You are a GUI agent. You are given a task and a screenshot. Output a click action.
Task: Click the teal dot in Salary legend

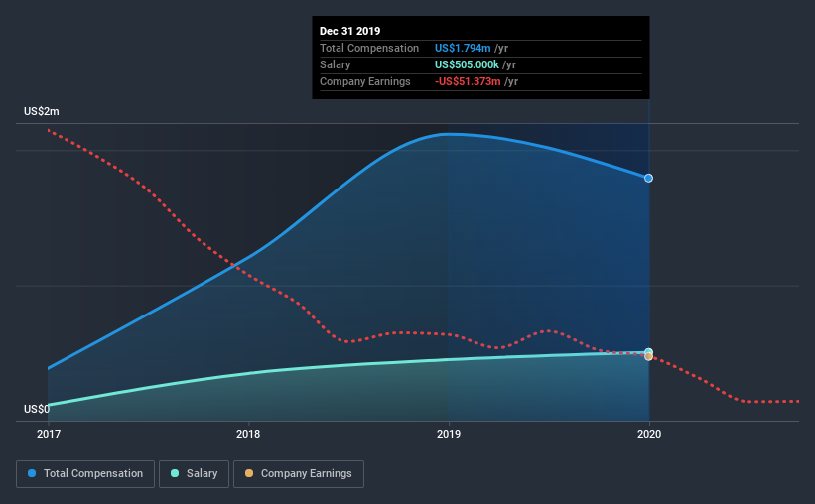(x=175, y=473)
